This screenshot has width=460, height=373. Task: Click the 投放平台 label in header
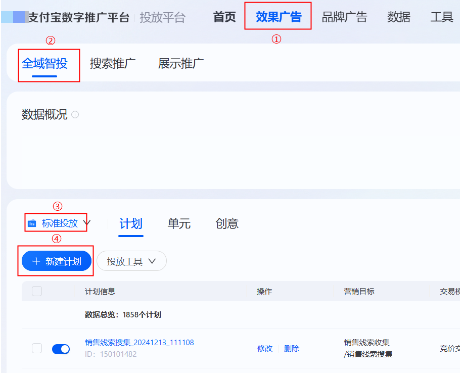pyautogui.click(x=162, y=17)
